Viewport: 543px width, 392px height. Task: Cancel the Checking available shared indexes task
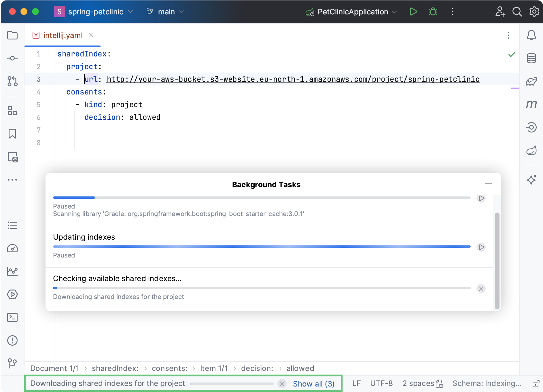pos(481,289)
